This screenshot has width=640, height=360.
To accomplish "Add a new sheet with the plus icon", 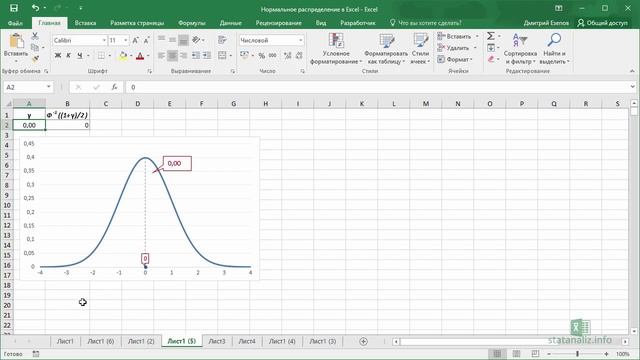I will (x=363, y=341).
